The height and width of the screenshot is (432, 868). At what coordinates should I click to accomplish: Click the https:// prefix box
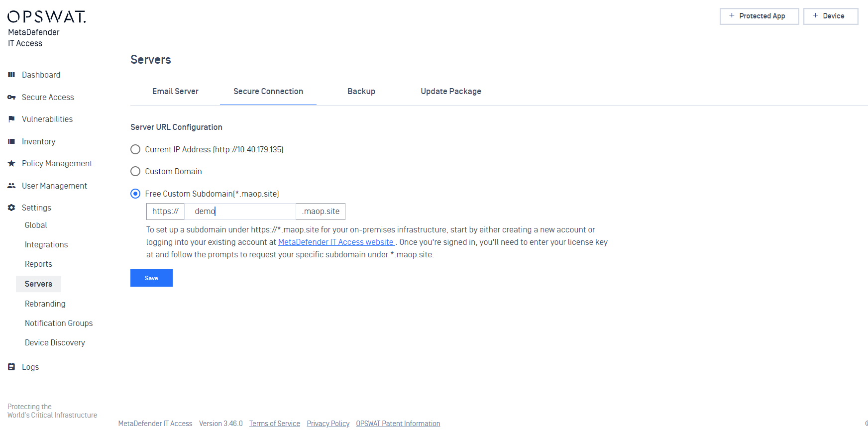click(165, 211)
